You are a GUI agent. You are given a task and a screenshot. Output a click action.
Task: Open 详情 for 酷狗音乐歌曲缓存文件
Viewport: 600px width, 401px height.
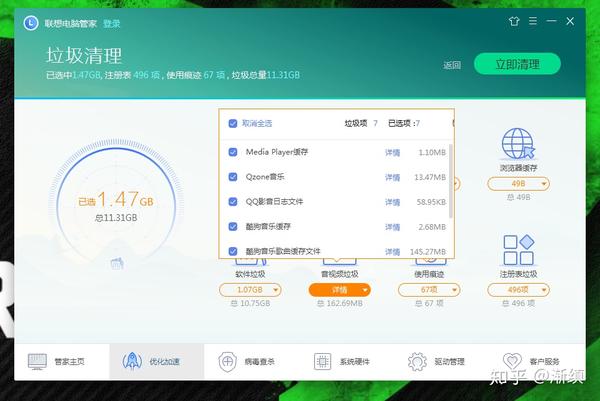tap(393, 252)
